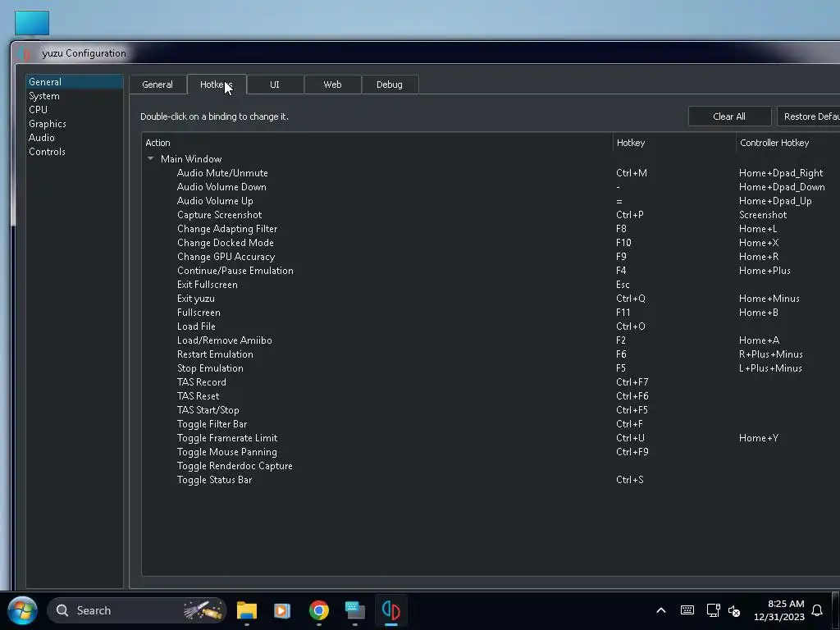
Task: Open the notifications bell icon
Action: point(817,610)
